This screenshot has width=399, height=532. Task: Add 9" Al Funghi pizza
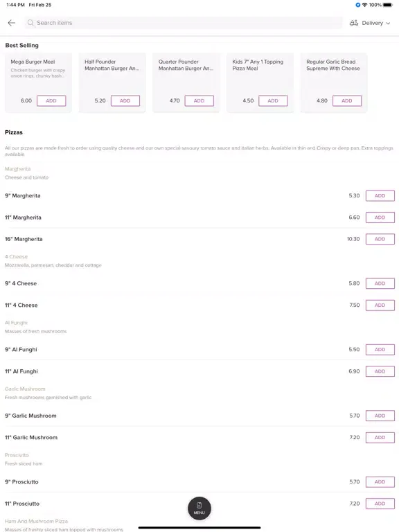click(380, 349)
